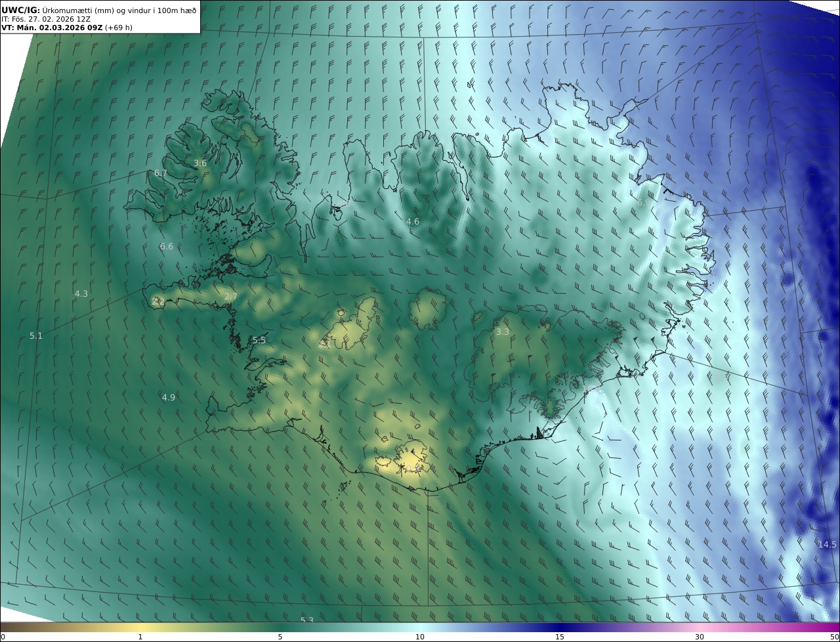The height and width of the screenshot is (642, 840).
Task: Click the 'IT: Fös. 27. 02. 2026 12Z' line
Action: pos(46,19)
